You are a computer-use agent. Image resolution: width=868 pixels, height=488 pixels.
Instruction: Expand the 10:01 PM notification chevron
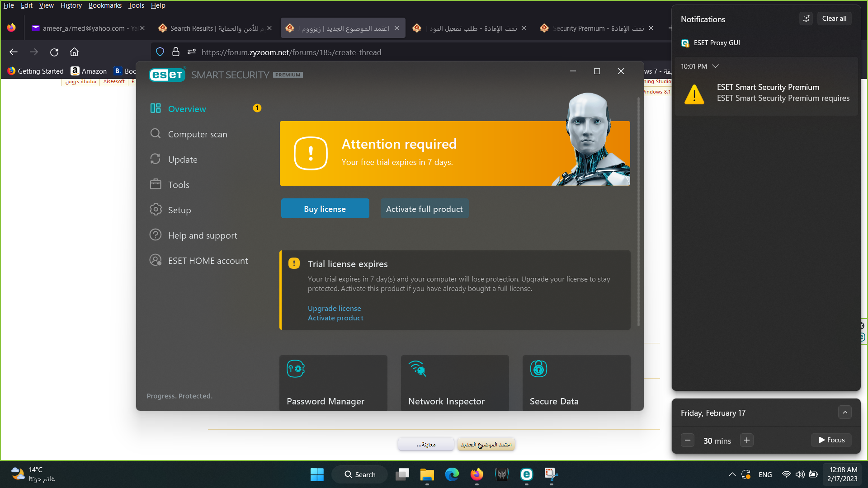715,66
